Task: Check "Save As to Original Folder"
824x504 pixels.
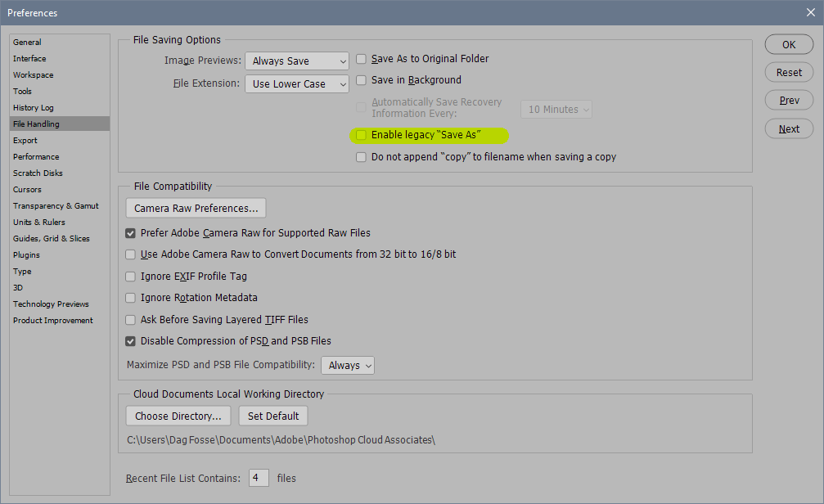Action: [x=361, y=59]
